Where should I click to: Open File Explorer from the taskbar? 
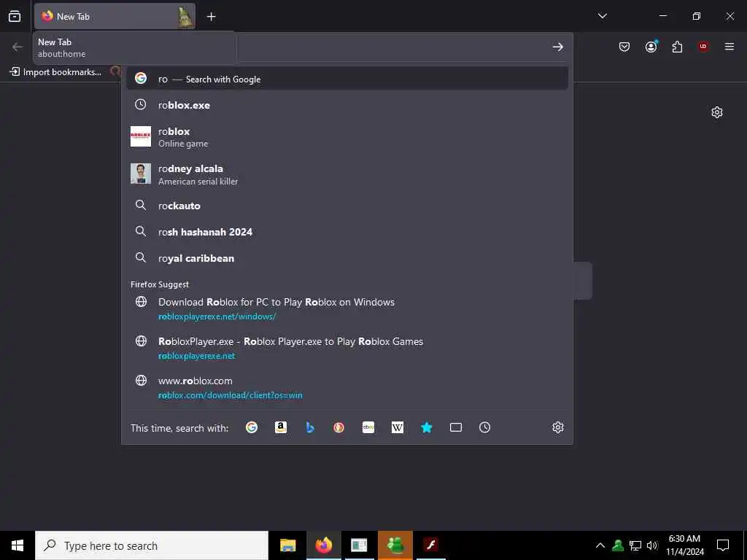(287, 545)
